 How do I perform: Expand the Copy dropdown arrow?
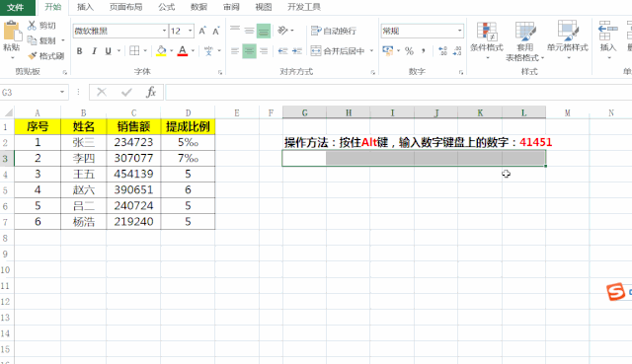coord(63,40)
